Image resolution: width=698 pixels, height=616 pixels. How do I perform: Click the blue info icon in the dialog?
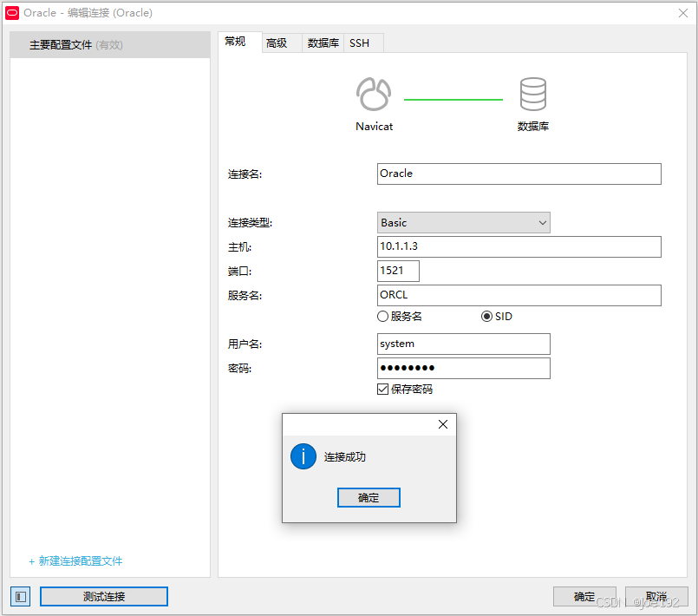coord(303,456)
